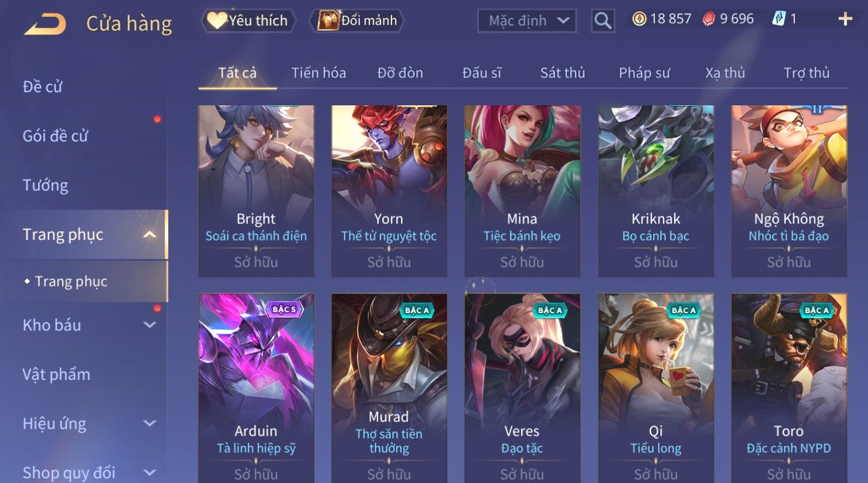Tap the heart icon in Yêu thích
The height and width of the screenshot is (483, 868).
(217, 21)
